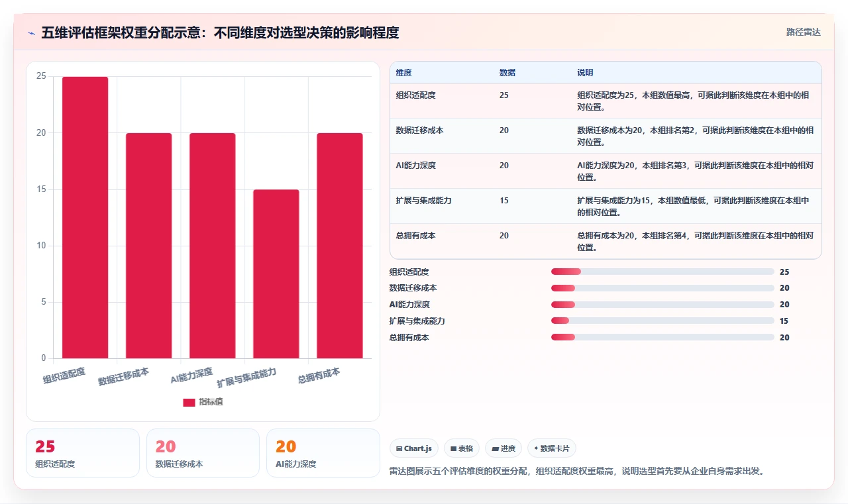The image size is (848, 504).
Task: Click the 数据迁移成本 bar in the chart
Action: point(149,246)
